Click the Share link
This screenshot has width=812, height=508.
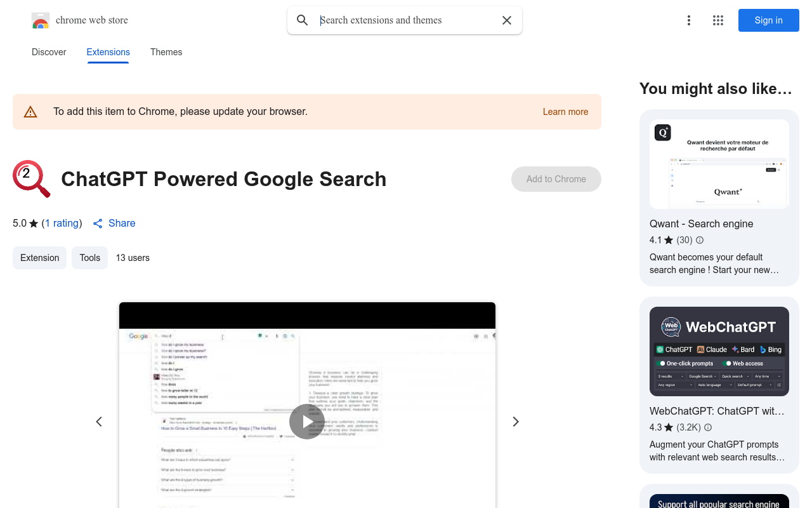[114, 224]
